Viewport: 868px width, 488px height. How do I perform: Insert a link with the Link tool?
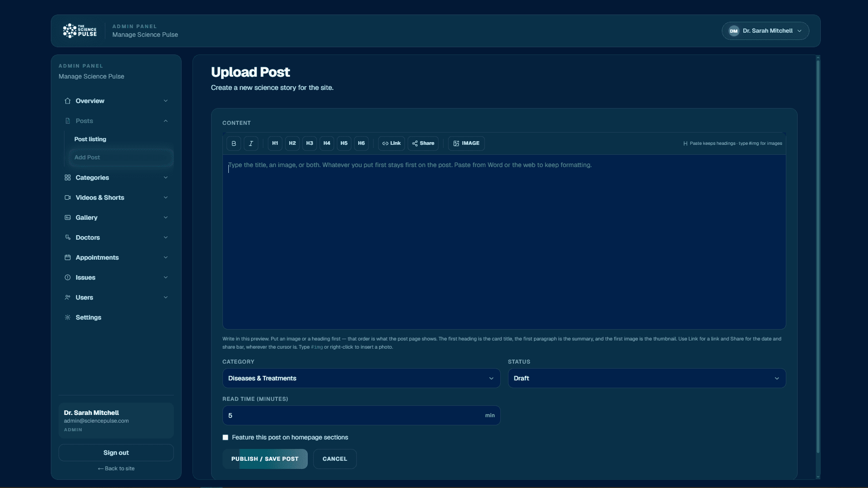(x=391, y=143)
